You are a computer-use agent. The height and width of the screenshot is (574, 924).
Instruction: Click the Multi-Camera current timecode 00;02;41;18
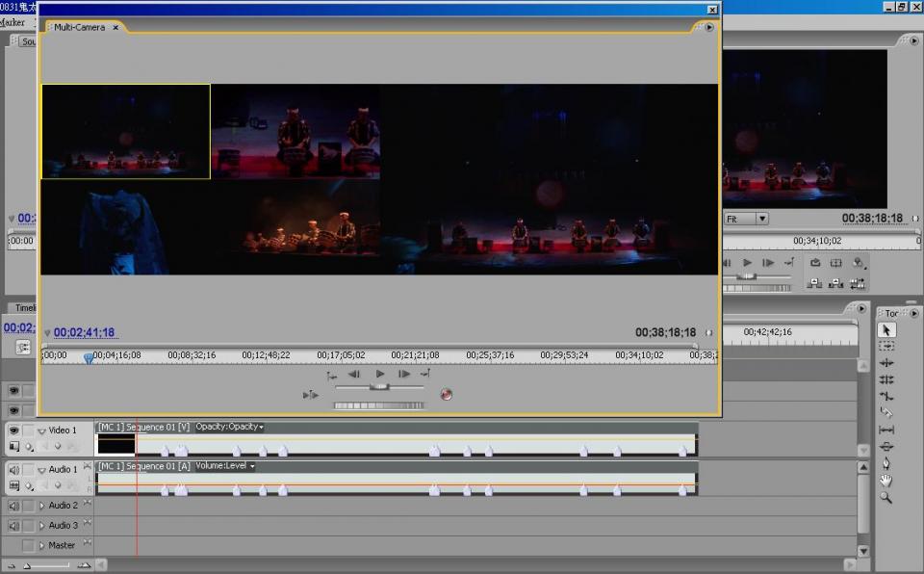[84, 333]
